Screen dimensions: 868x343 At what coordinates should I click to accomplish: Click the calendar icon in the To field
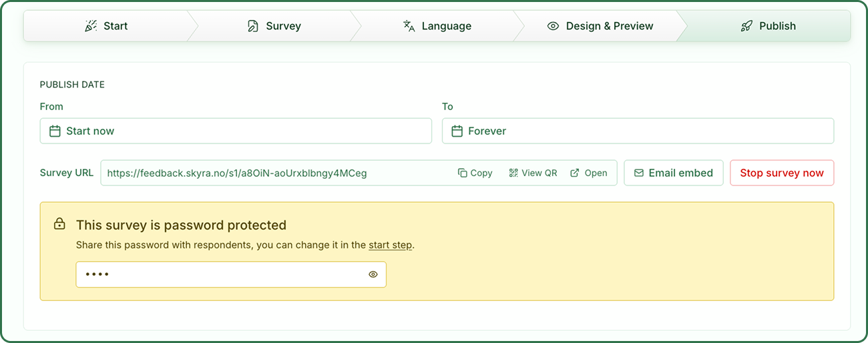pyautogui.click(x=457, y=131)
